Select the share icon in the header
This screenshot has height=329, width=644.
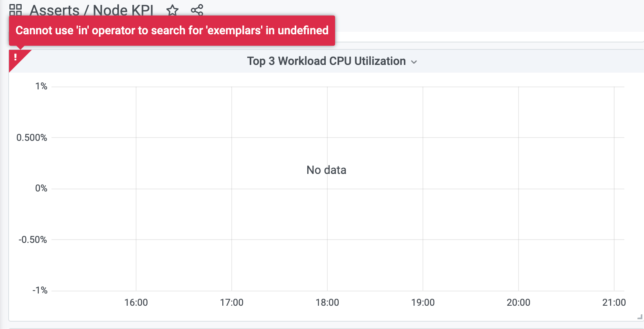click(197, 10)
